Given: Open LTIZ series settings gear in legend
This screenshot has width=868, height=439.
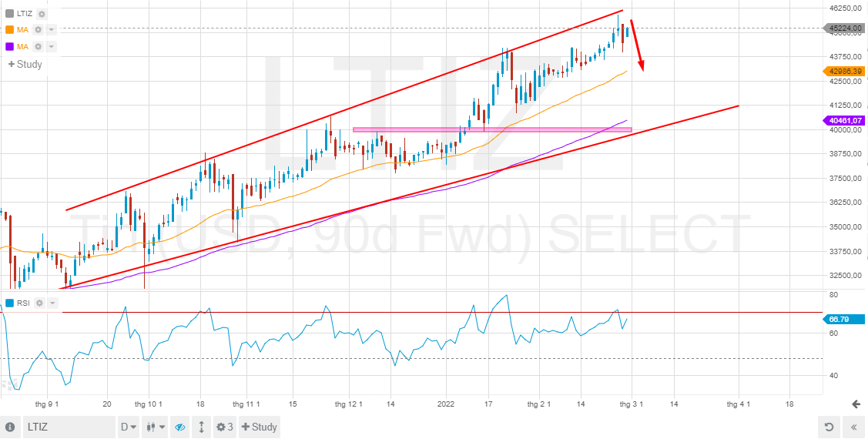Looking at the screenshot, I should [x=42, y=15].
